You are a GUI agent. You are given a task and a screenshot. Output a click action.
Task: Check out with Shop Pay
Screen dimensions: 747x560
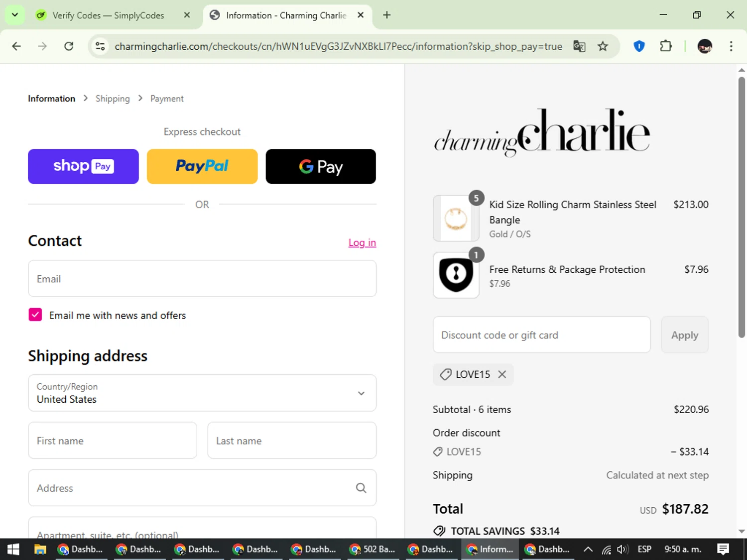click(83, 166)
